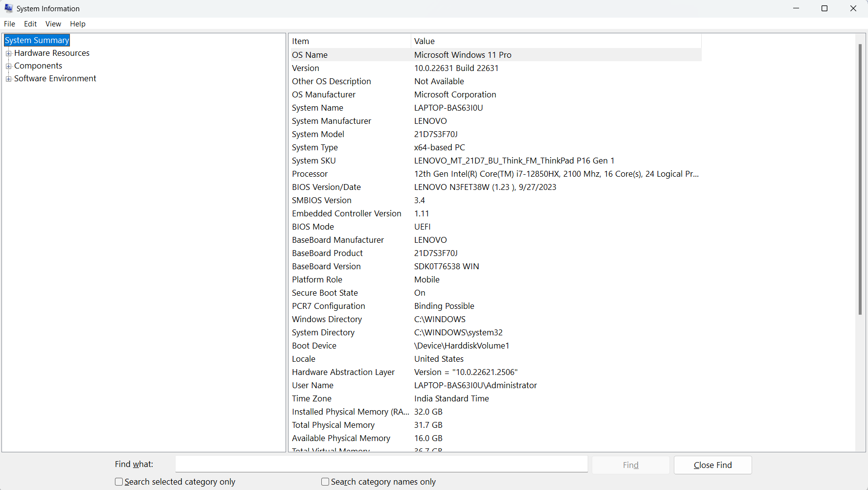The height and width of the screenshot is (490, 868).
Task: Maximize the System Information window
Action: [x=824, y=8]
